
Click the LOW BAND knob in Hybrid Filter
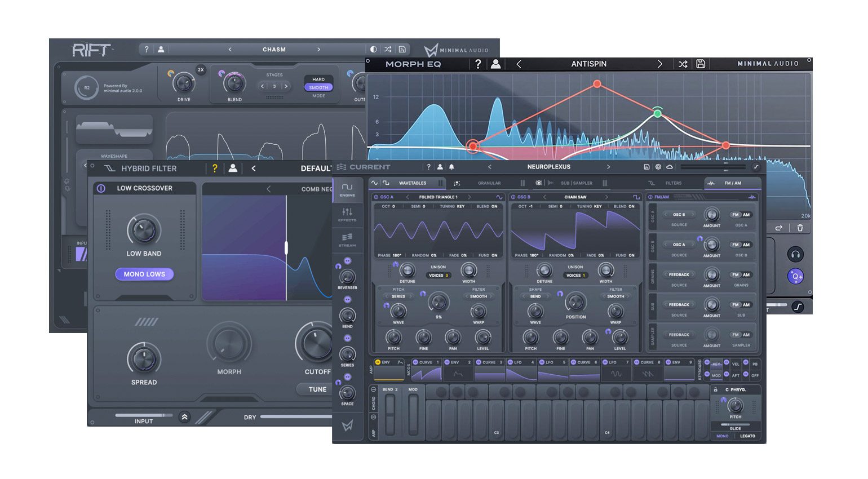pyautogui.click(x=144, y=230)
